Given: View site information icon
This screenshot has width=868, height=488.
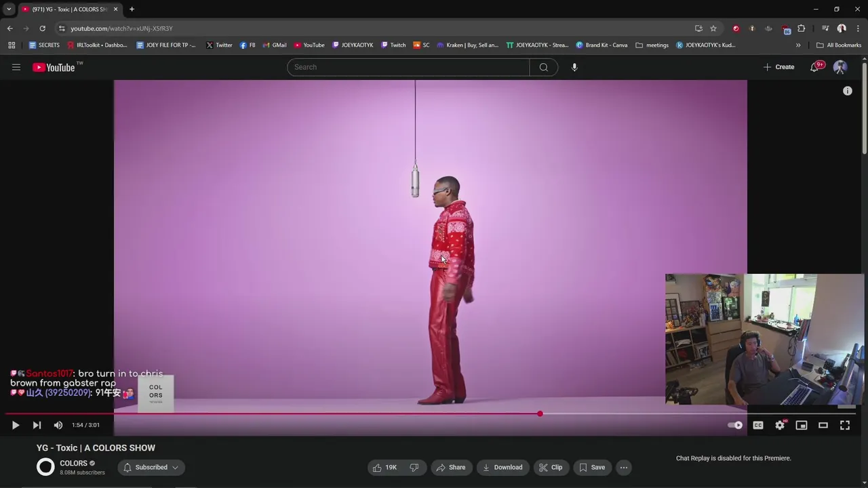Looking at the screenshot, I should coord(62,28).
